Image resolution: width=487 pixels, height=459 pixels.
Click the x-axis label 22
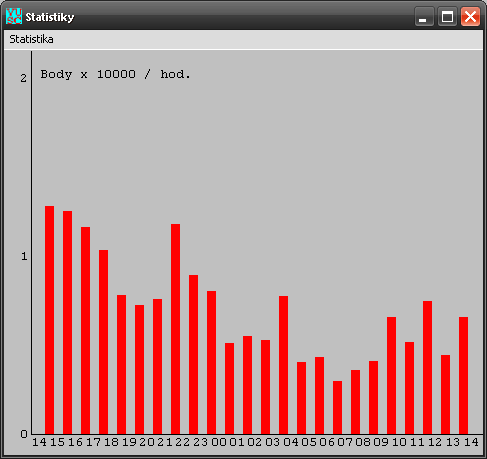coord(183,442)
